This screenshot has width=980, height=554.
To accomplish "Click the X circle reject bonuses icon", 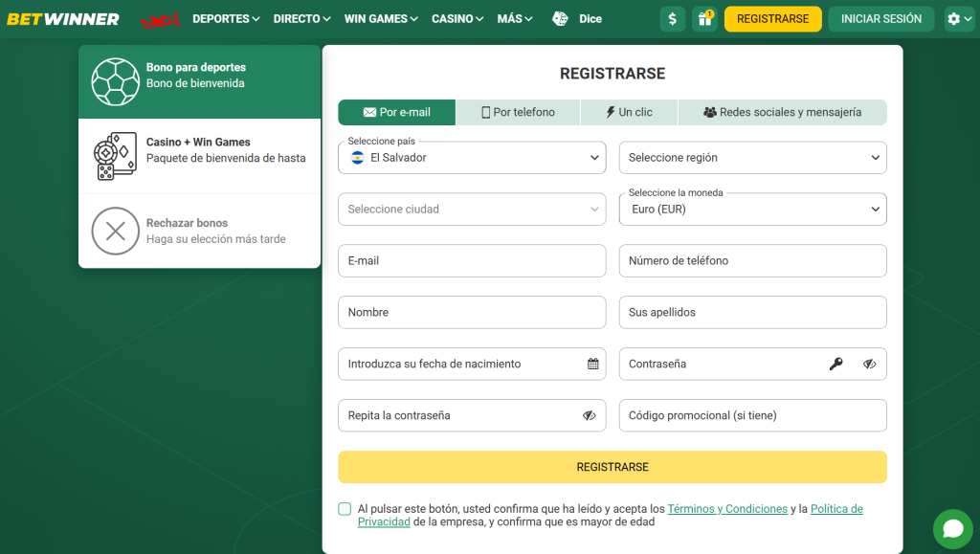I will [115, 232].
